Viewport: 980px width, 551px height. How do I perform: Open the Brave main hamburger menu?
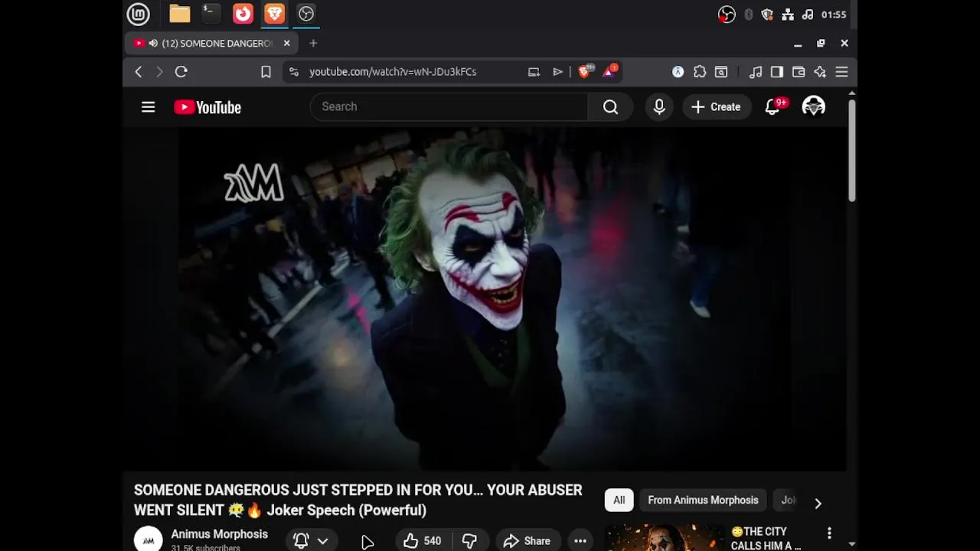click(x=841, y=72)
